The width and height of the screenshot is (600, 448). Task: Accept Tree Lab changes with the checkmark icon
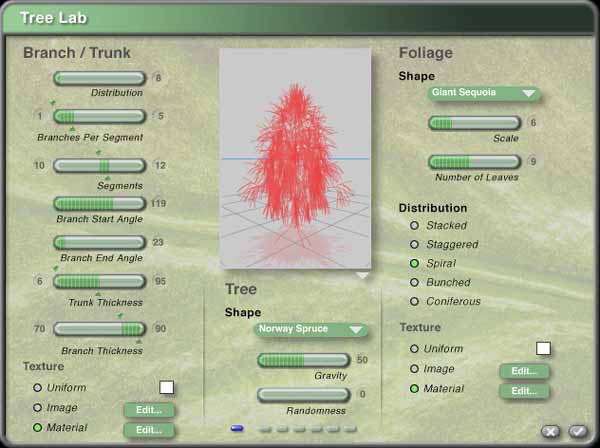pos(577,431)
